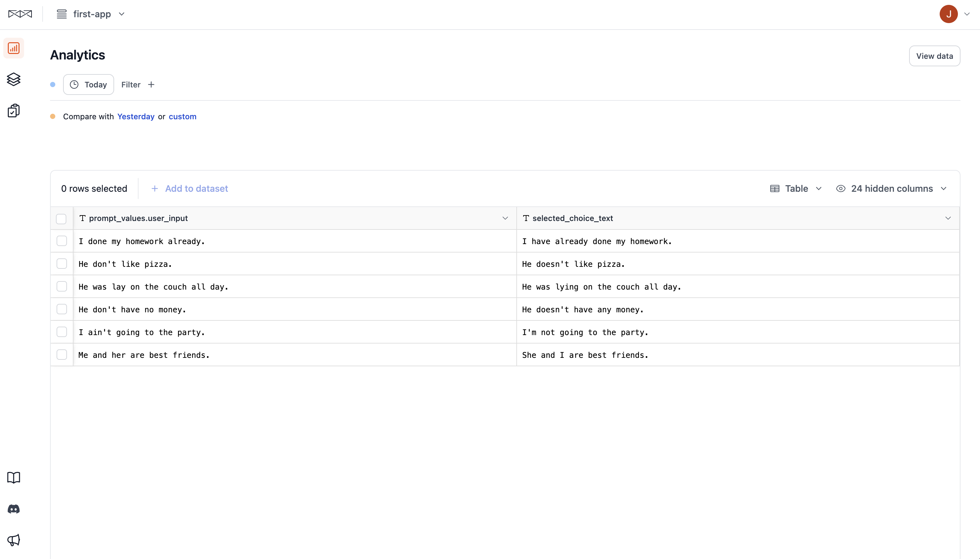
Task: Click the plus icon next to Filter
Action: 151,84
